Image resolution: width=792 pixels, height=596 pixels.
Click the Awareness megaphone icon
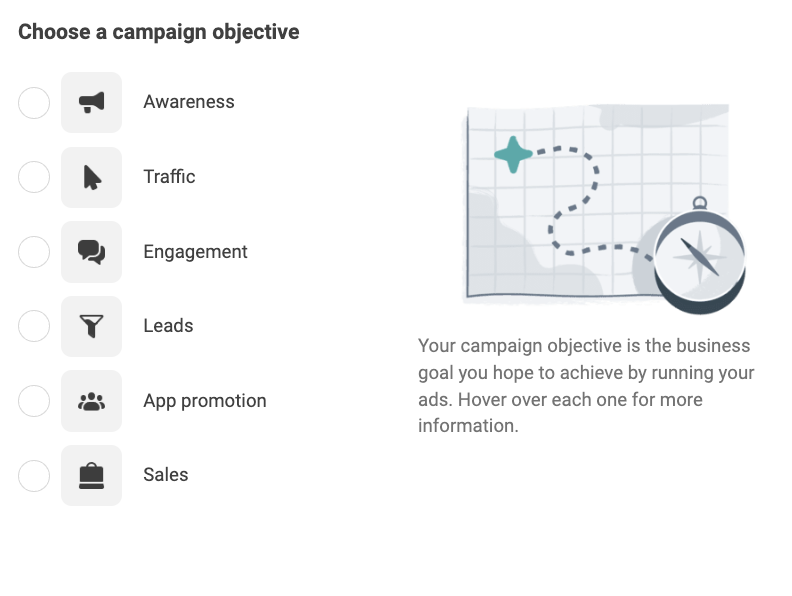tap(91, 103)
